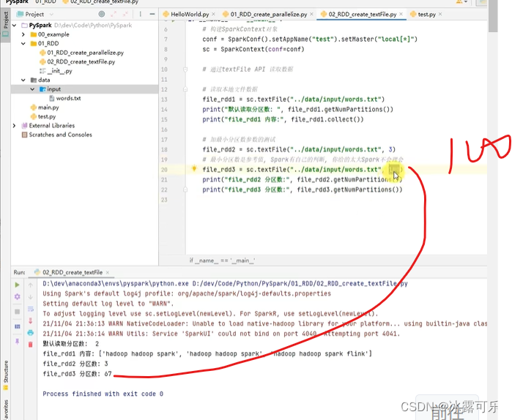Click Expand All icon in Project panel
Screen dimensions: 512x420
(x=114, y=14)
